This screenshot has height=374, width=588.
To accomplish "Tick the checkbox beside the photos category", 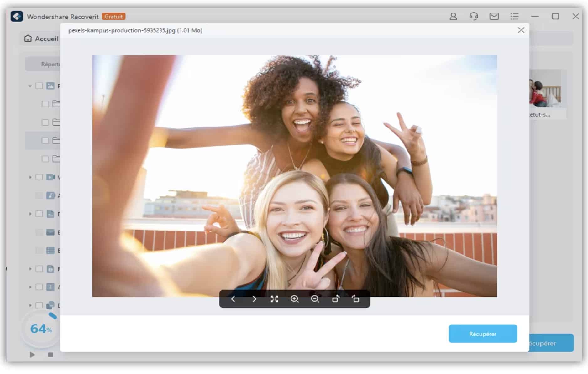I will [39, 86].
